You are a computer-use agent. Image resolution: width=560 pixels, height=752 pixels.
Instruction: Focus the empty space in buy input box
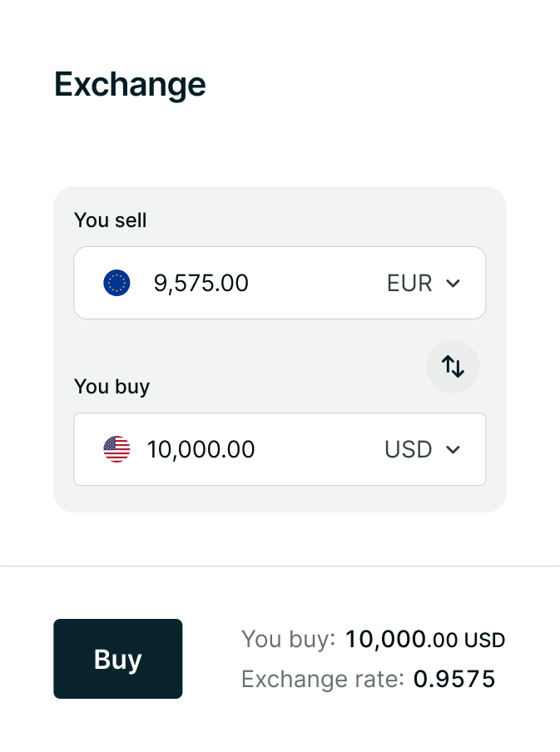click(x=316, y=450)
